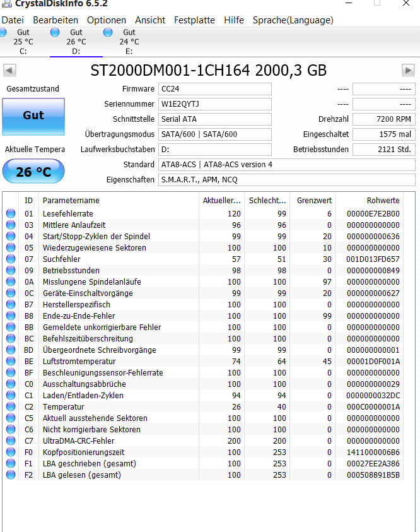Click status icon for Befehlszeitüberschreitung
The width and height of the screenshot is (420, 532).
tap(11, 338)
